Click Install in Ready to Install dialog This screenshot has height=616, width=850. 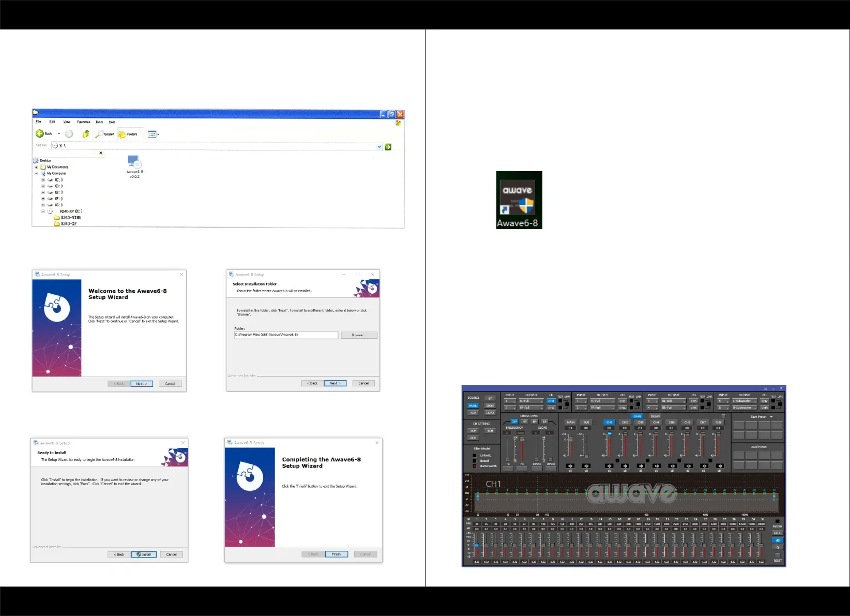[x=144, y=554]
